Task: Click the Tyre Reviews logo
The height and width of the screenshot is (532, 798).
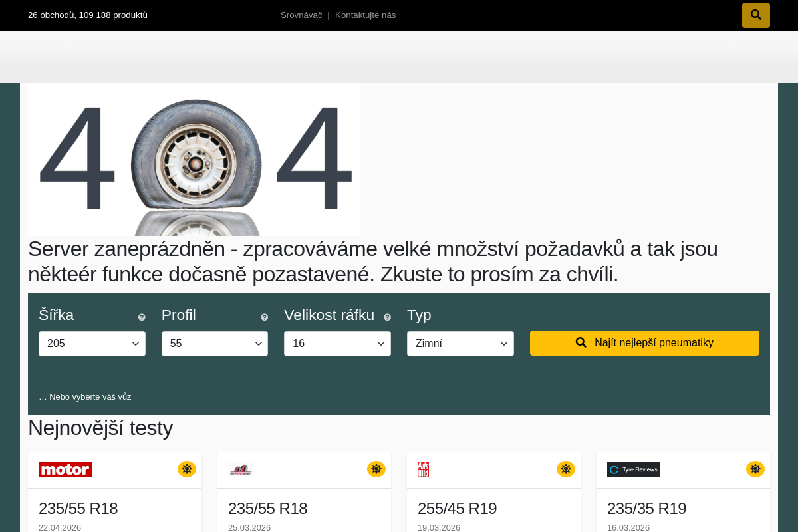Action: click(634, 469)
